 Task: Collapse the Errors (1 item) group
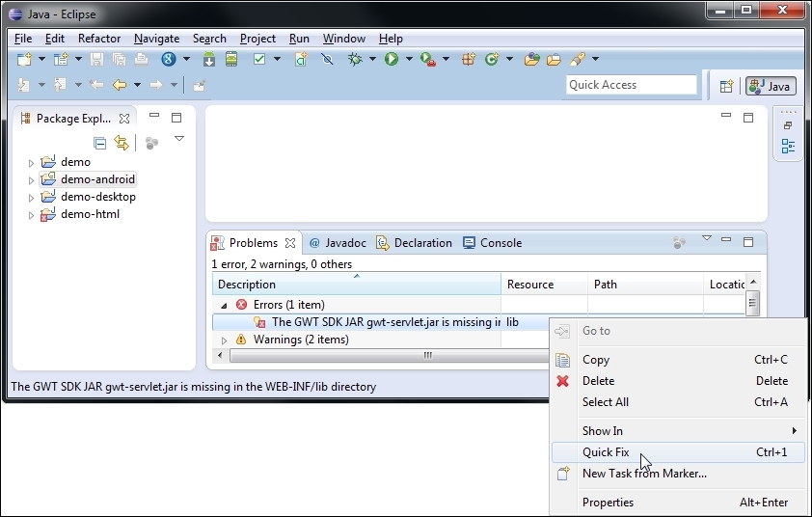tap(225, 306)
